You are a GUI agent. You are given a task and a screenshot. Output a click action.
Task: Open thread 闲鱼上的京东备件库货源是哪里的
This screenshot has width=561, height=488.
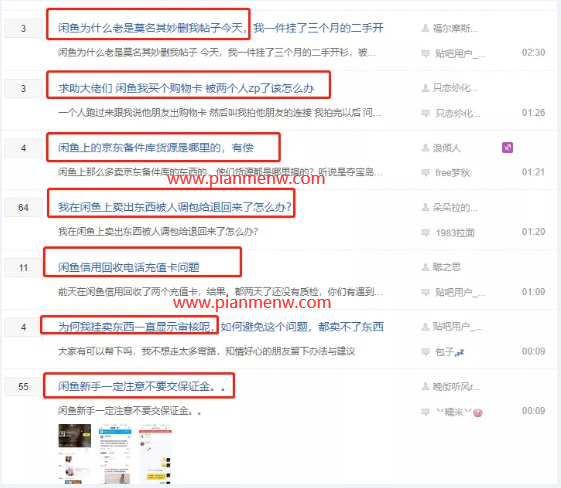point(156,147)
